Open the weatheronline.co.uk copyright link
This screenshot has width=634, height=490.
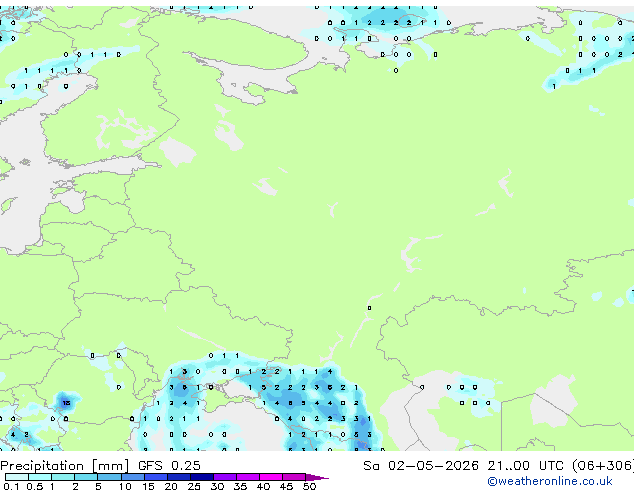550,481
